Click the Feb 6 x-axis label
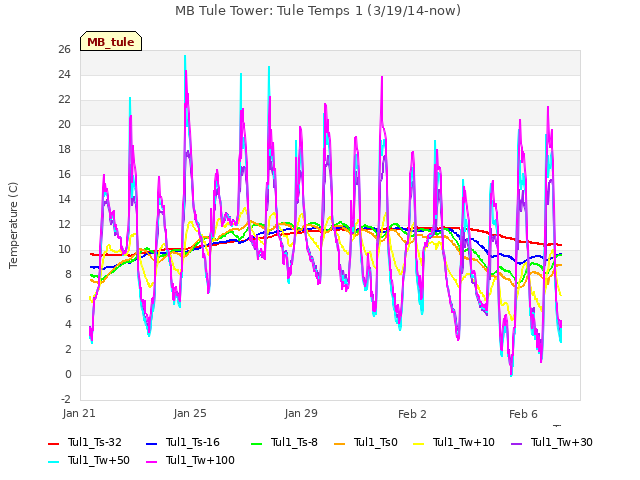 [x=523, y=414]
